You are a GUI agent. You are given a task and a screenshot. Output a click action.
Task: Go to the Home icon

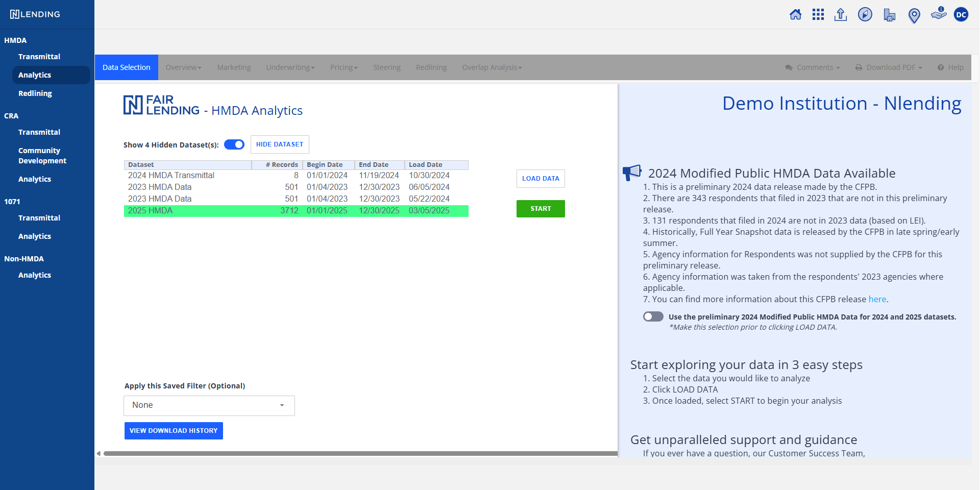point(795,14)
